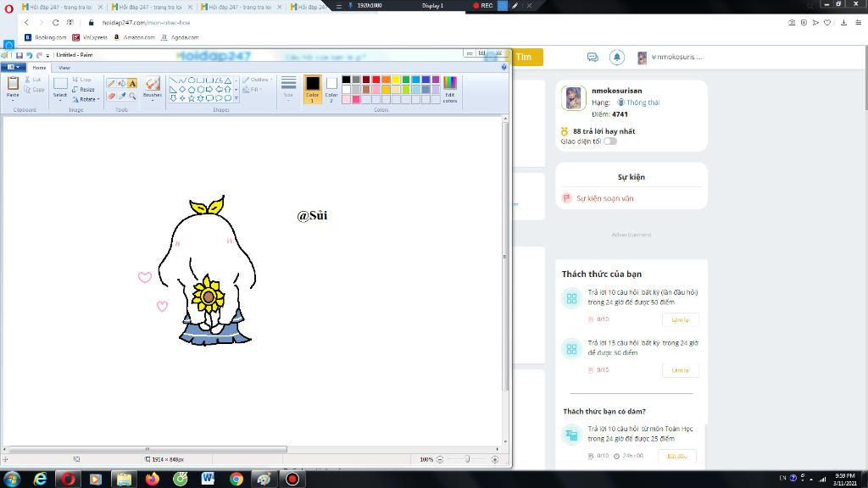Reload the page in Opera browser

(x=55, y=23)
